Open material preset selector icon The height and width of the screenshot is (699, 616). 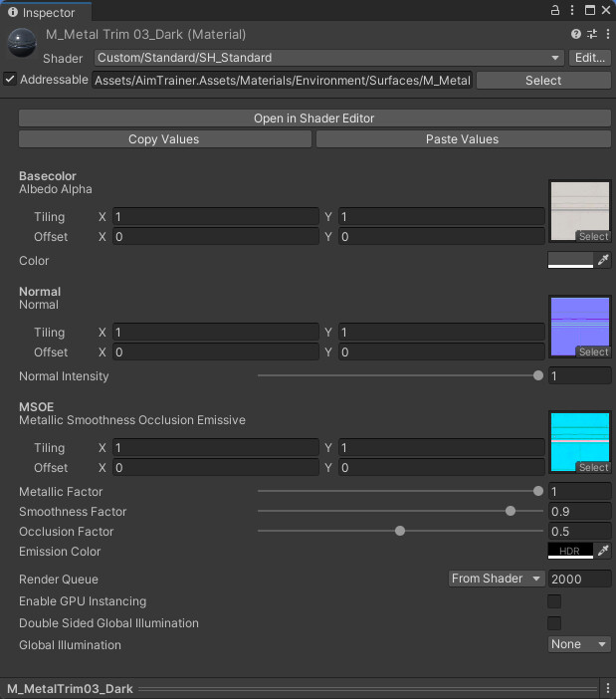592,34
